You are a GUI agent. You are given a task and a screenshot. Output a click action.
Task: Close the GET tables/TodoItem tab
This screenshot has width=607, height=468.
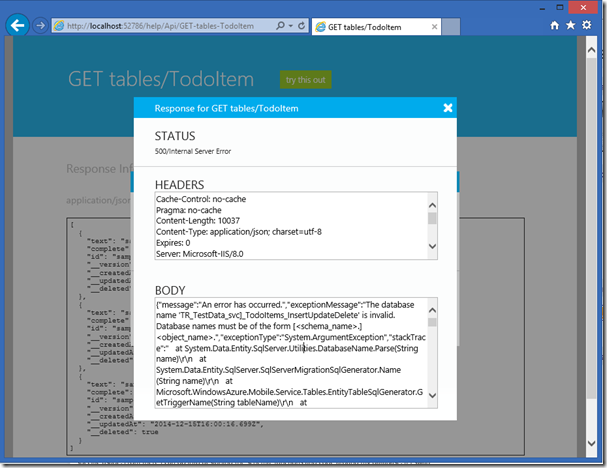point(435,26)
